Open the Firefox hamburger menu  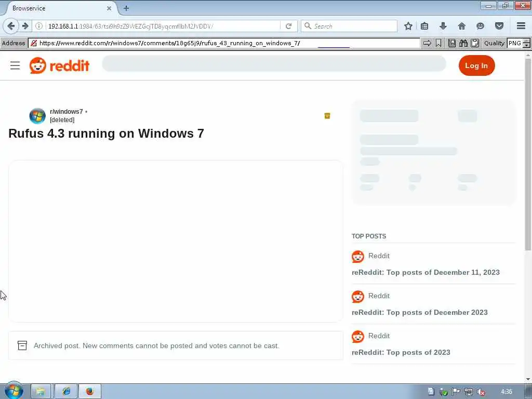click(x=521, y=26)
